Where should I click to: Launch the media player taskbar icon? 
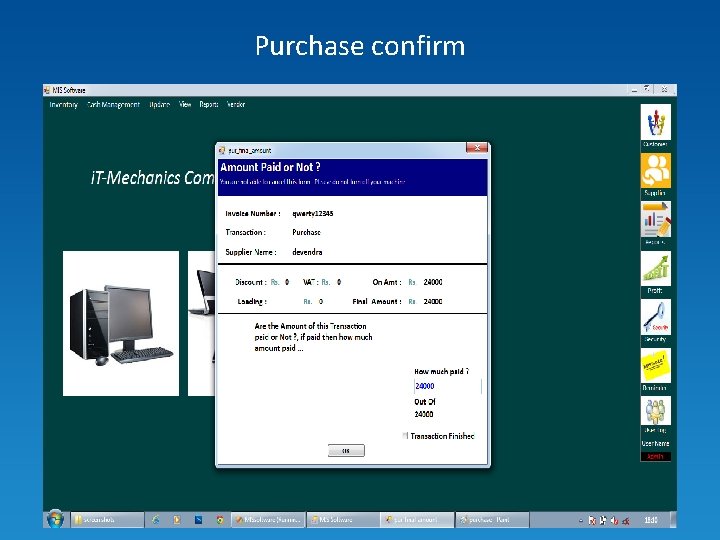click(177, 520)
